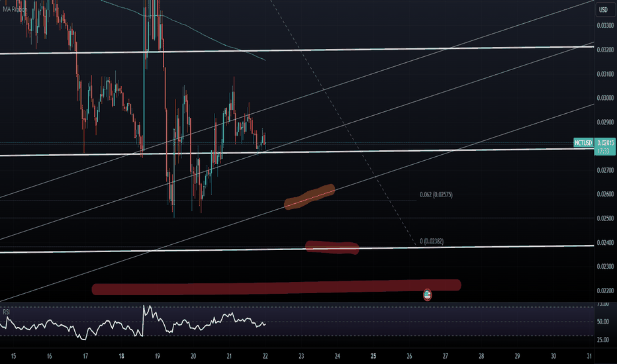Viewport: 617px width, 364px height.
Task: Click the 0.02300 price axis label
Action: [x=605, y=267]
